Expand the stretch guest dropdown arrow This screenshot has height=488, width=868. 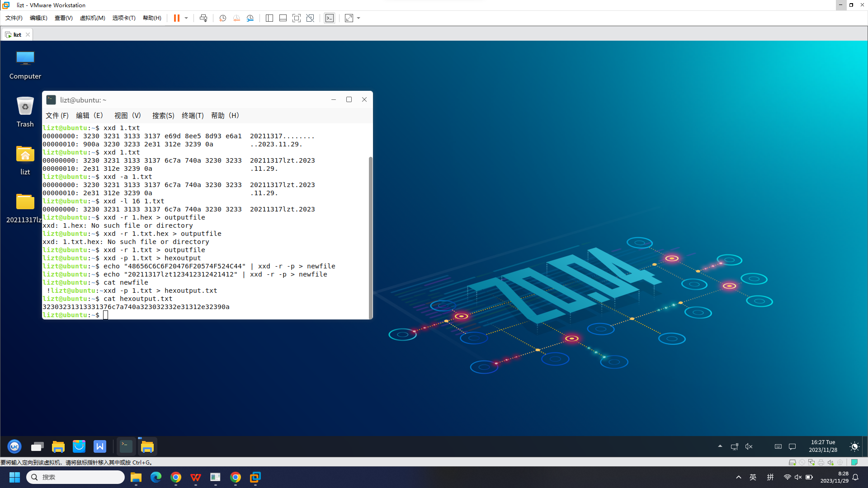[x=359, y=18]
